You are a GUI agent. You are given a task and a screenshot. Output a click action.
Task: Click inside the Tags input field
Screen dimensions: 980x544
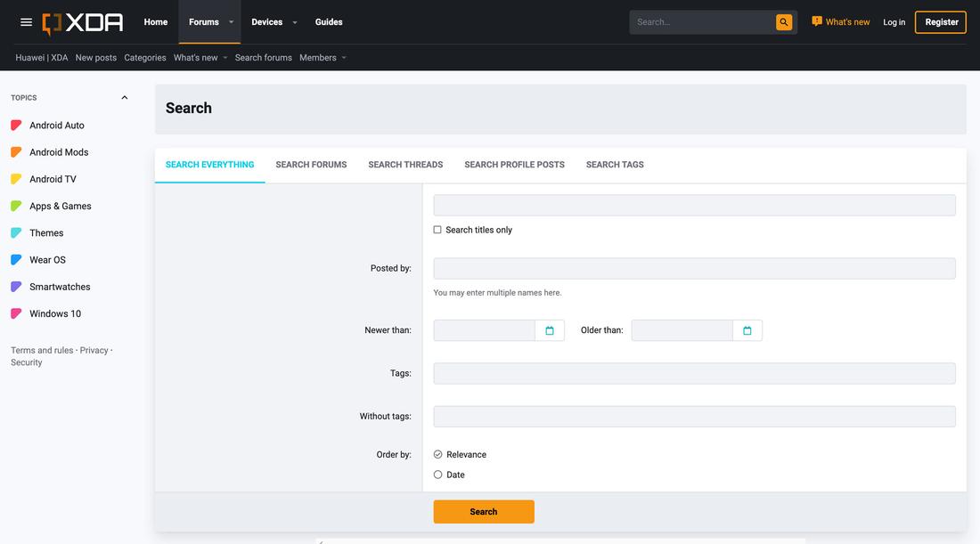pos(693,372)
